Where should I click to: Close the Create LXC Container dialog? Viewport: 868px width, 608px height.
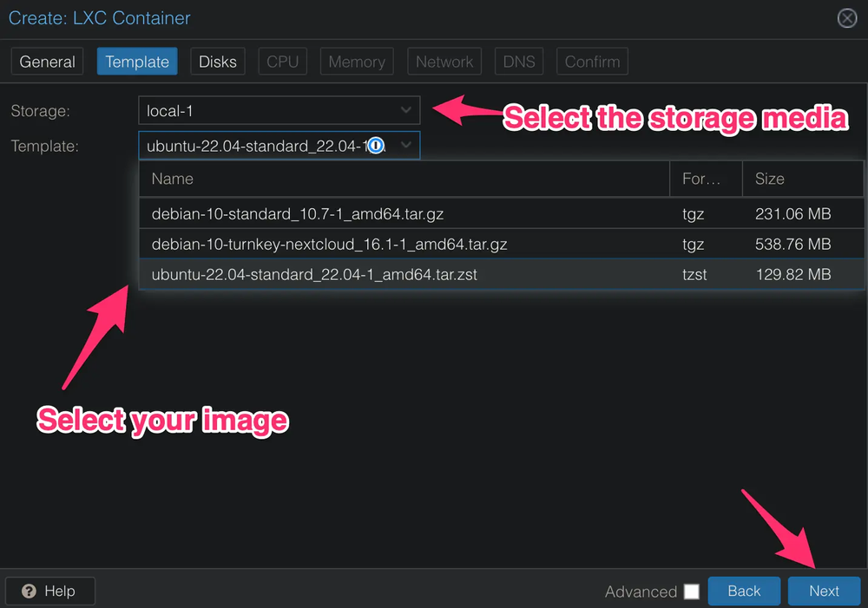(x=847, y=18)
